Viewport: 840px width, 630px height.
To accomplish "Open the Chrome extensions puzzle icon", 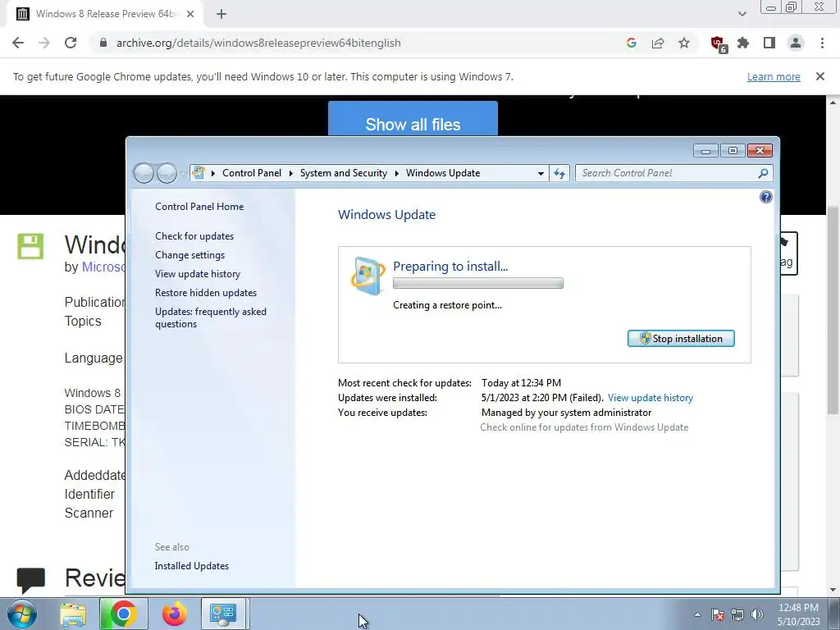I will (743, 43).
